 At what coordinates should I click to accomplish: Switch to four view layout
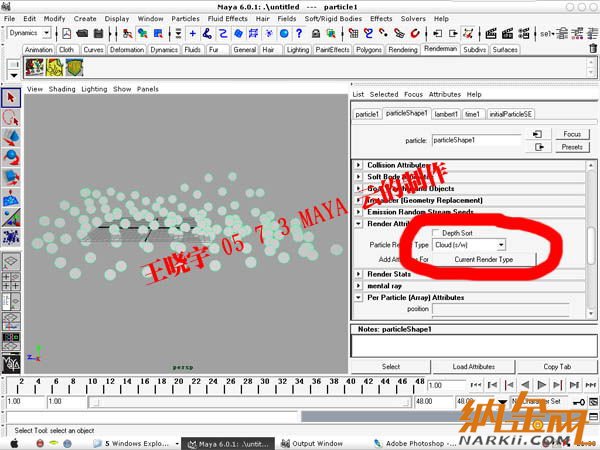(x=11, y=281)
